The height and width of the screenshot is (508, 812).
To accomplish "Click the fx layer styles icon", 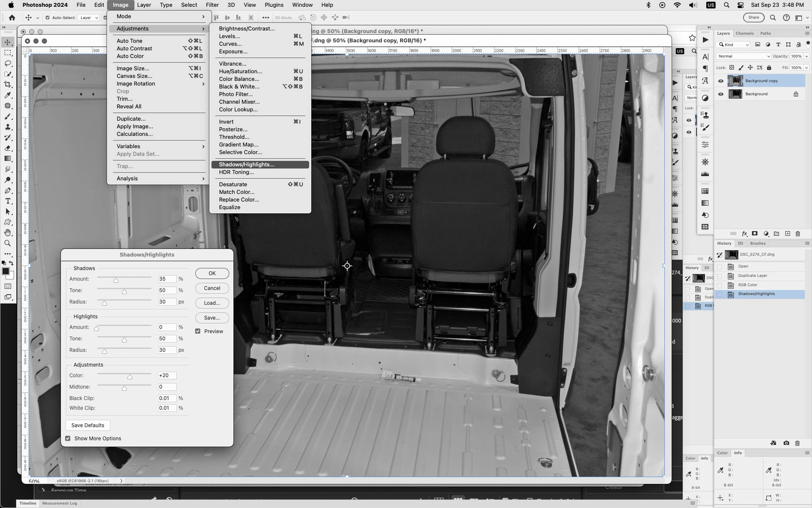I will [744, 234].
